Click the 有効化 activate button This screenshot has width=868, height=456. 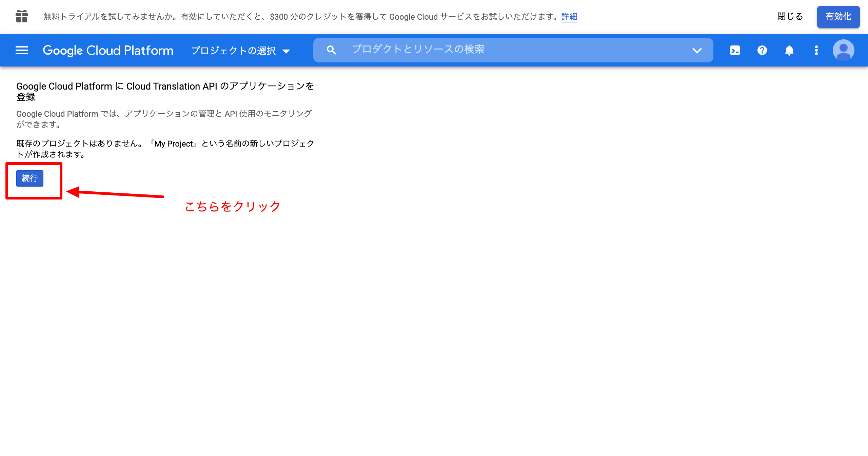(x=839, y=17)
